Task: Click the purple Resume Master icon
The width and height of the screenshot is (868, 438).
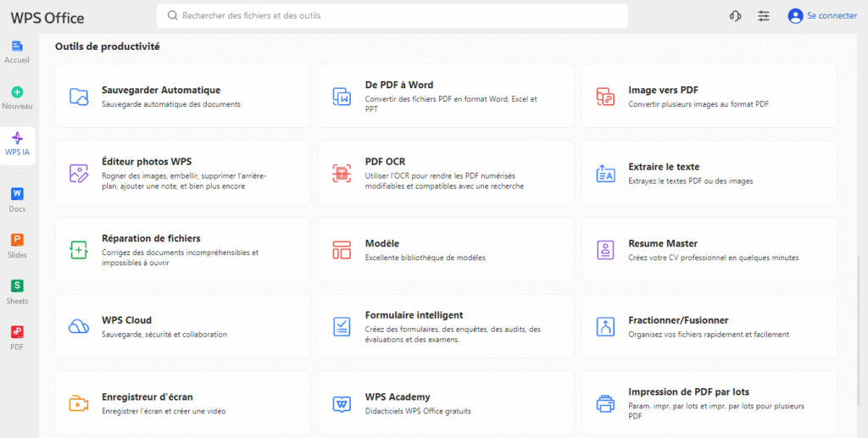Action: pos(605,250)
